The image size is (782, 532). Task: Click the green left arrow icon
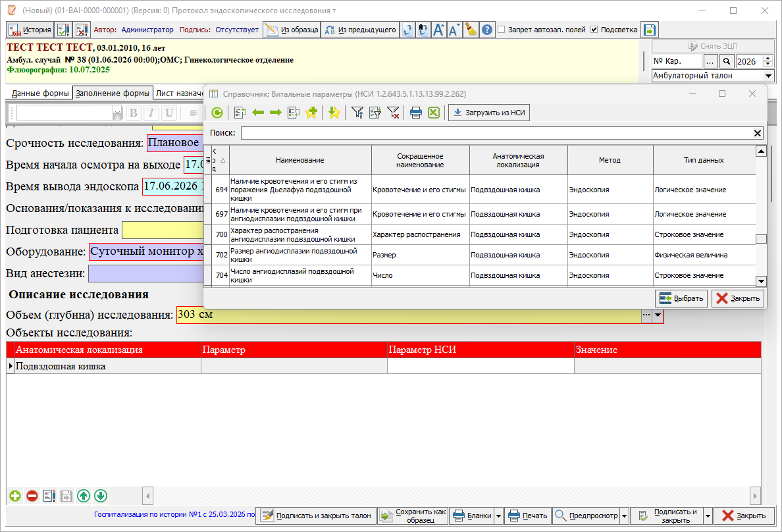coord(258,113)
